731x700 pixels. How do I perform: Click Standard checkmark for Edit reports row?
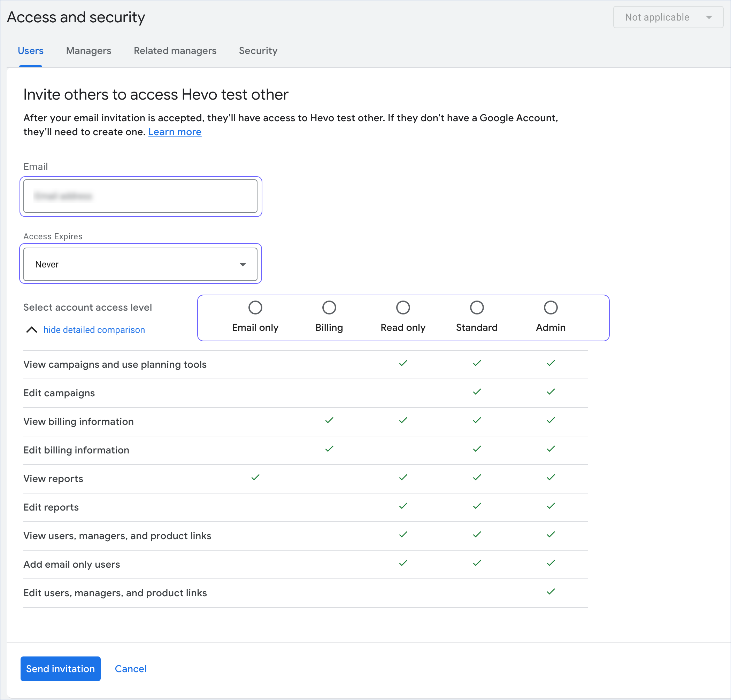click(477, 506)
